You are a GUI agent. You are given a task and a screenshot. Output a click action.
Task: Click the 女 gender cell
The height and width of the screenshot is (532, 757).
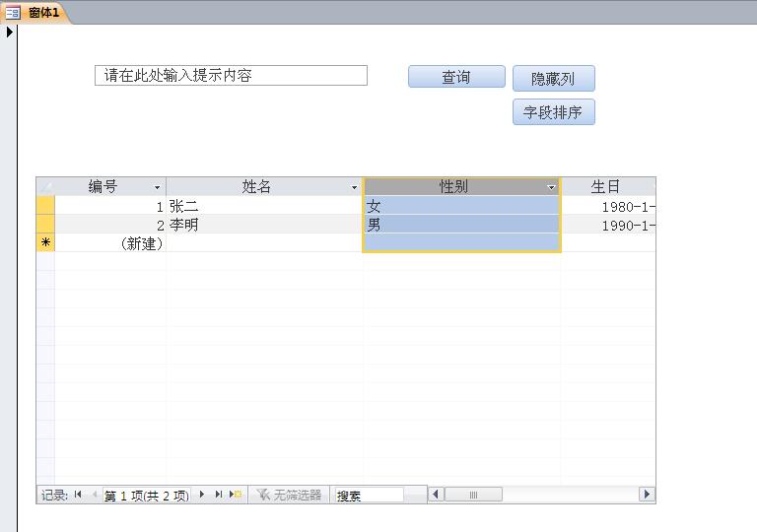(461, 206)
